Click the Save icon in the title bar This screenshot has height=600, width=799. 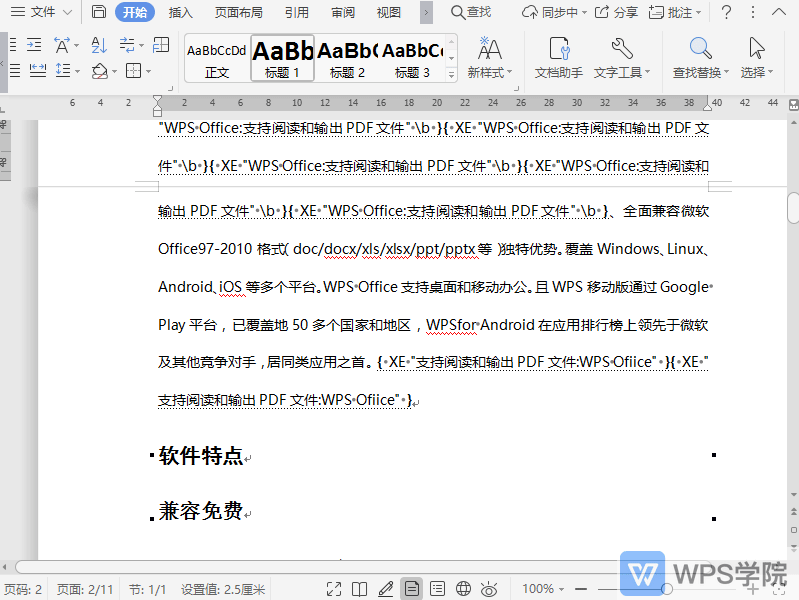[x=98, y=12]
